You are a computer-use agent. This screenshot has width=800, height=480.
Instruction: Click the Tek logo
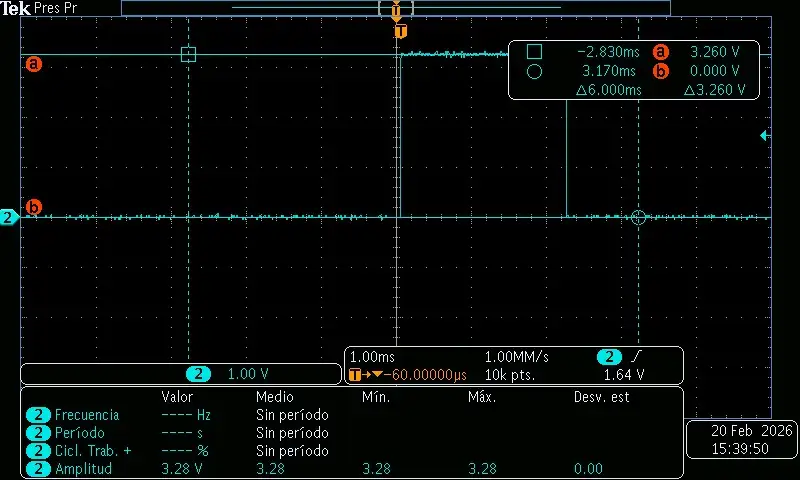(x=15, y=8)
